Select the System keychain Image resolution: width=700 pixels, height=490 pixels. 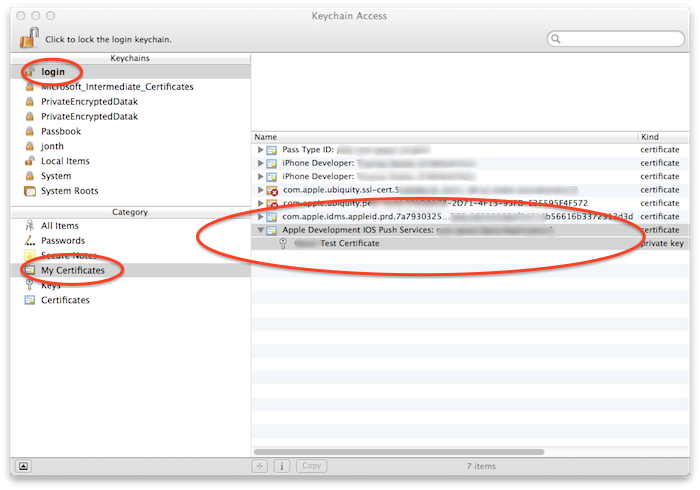(x=56, y=176)
